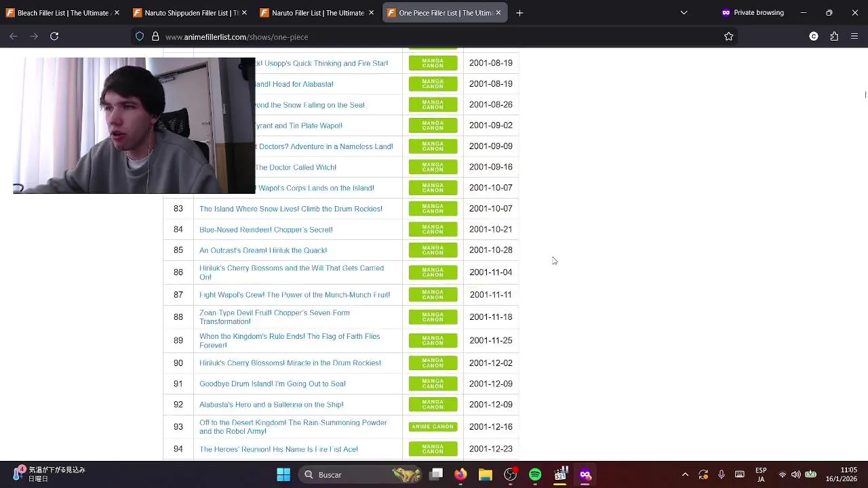Open episode 90 Miracle in the Drum Rockies
868x488 pixels.
pos(290,363)
